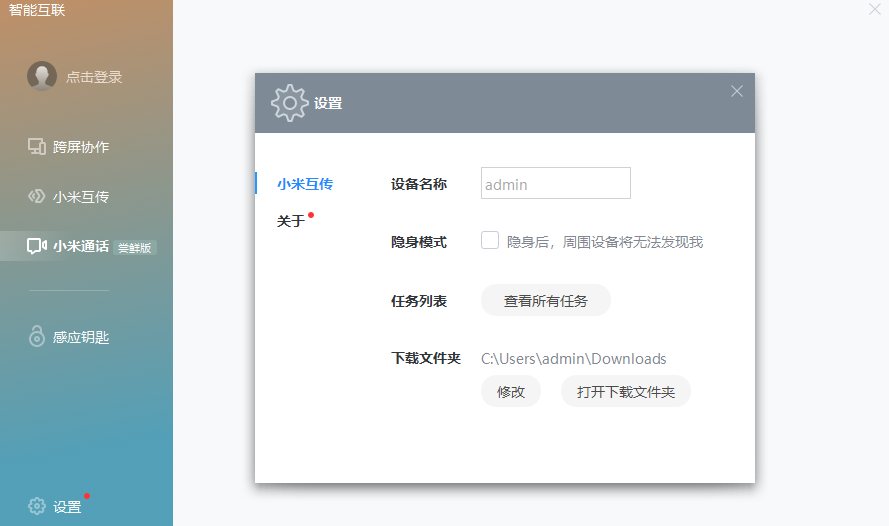
Task: Click the 尝鲜版 badge
Action: pyautogui.click(x=135, y=248)
